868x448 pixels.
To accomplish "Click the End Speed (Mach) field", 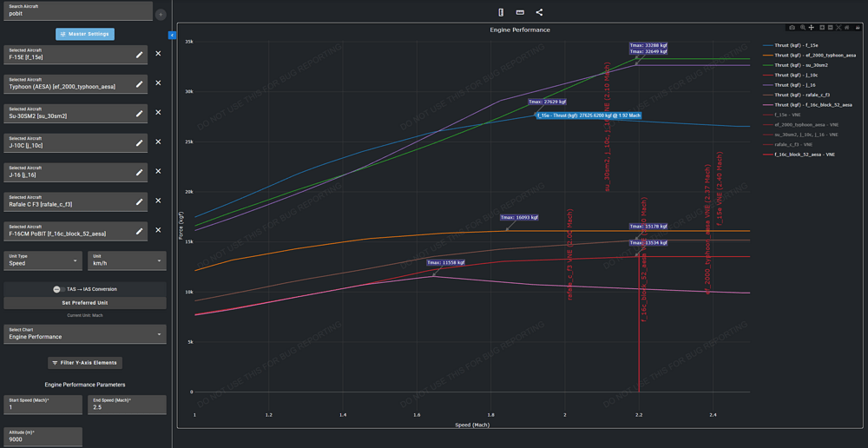I will 127,405.
